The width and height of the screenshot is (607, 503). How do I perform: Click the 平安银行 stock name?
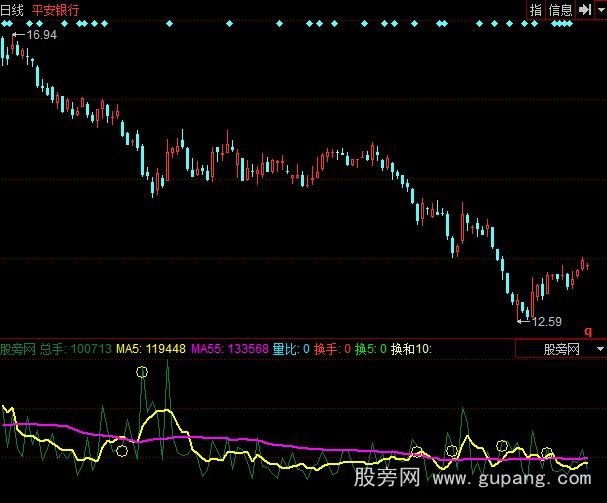click(x=55, y=10)
